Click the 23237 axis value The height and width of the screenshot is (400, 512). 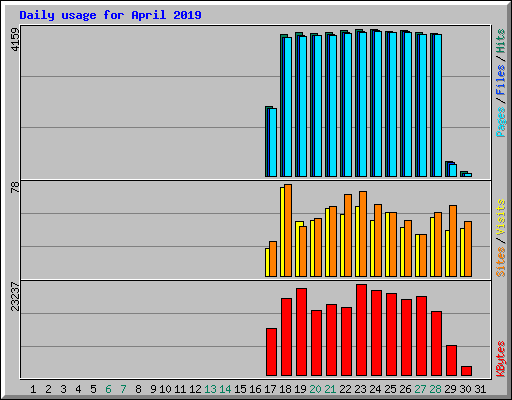coord(15,296)
